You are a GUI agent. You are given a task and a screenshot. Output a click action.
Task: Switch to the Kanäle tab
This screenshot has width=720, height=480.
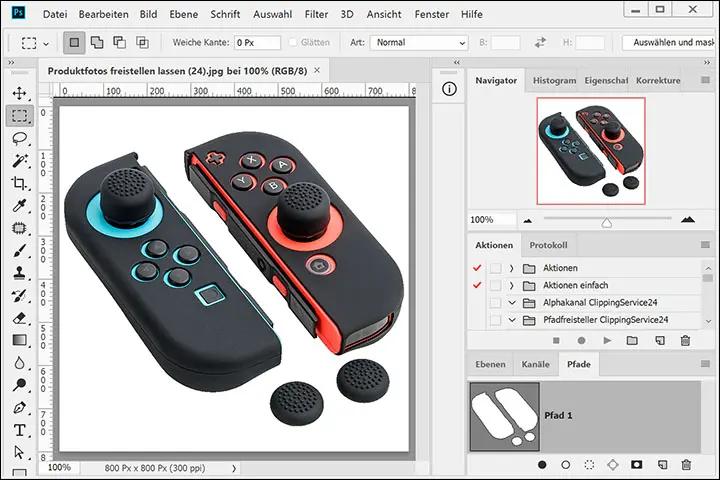pyautogui.click(x=536, y=365)
